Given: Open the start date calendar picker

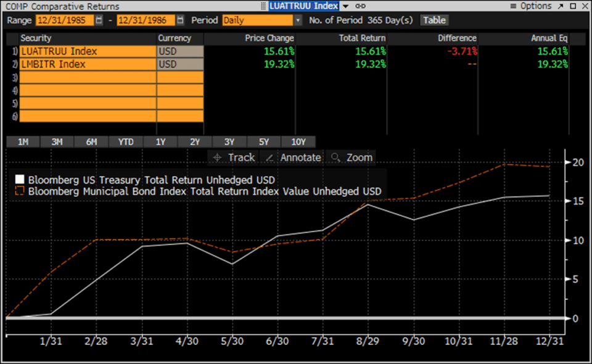Looking at the screenshot, I should [99, 20].
